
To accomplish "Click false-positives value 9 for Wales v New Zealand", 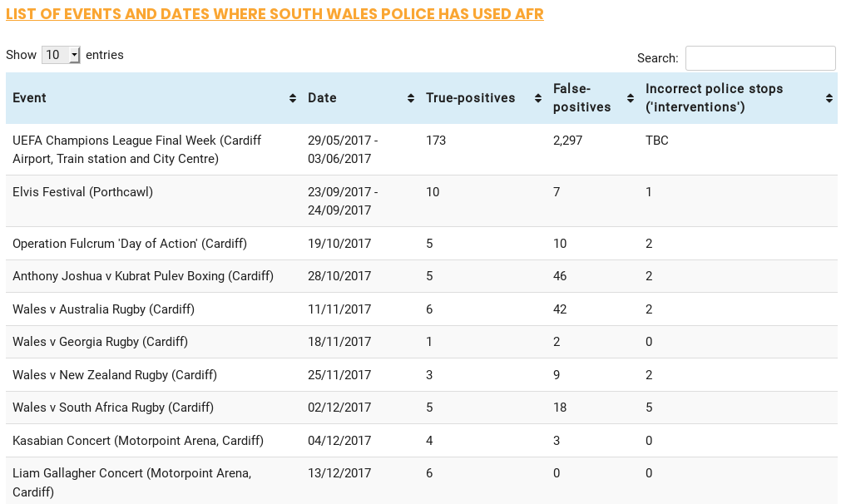I will point(557,375).
